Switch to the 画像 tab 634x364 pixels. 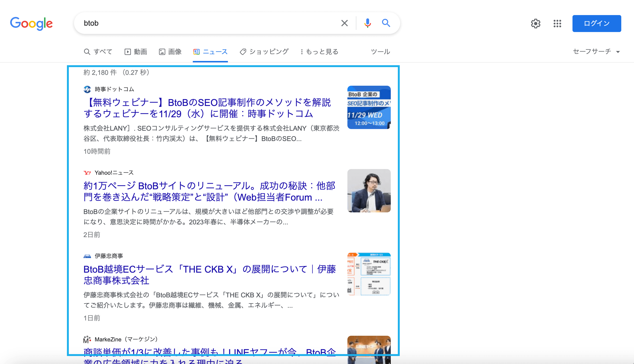coord(170,52)
